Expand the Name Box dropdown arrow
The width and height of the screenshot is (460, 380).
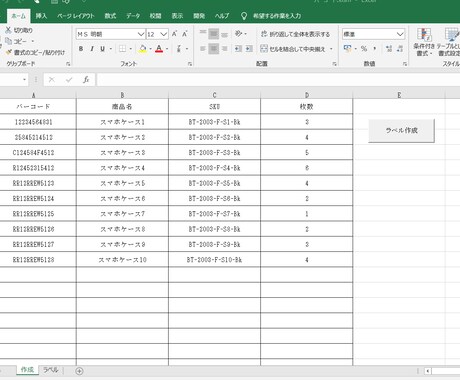pyautogui.click(x=24, y=79)
